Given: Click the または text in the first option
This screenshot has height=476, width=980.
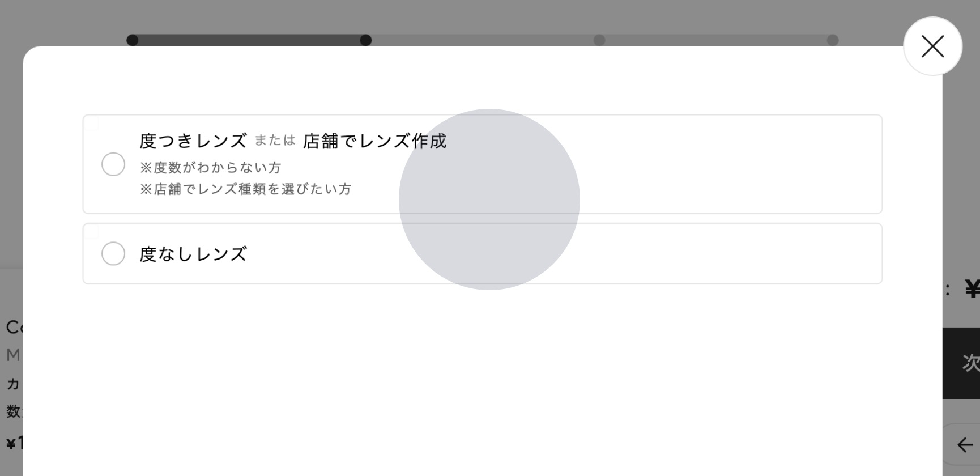Looking at the screenshot, I should tap(275, 140).
